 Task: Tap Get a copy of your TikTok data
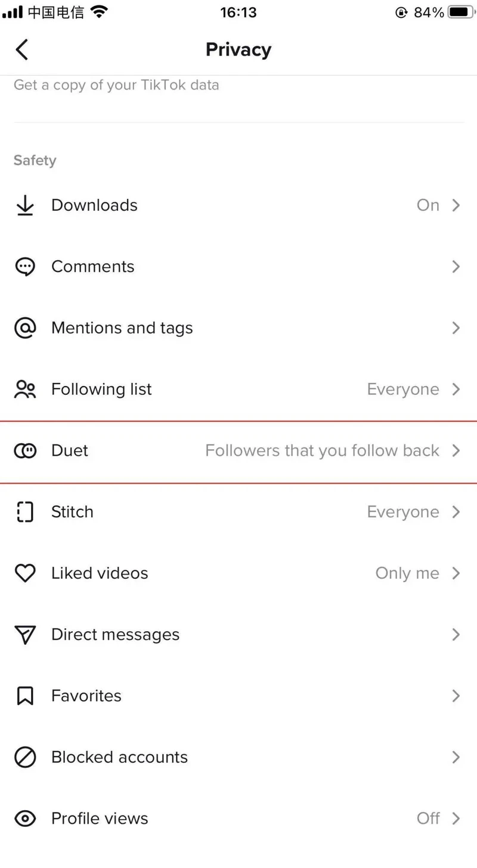[x=116, y=85]
